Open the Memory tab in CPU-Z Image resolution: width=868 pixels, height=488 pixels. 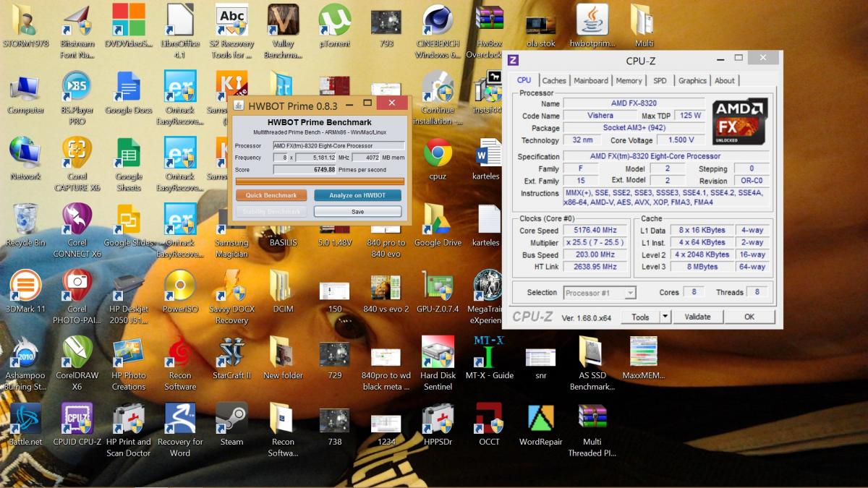(x=629, y=80)
